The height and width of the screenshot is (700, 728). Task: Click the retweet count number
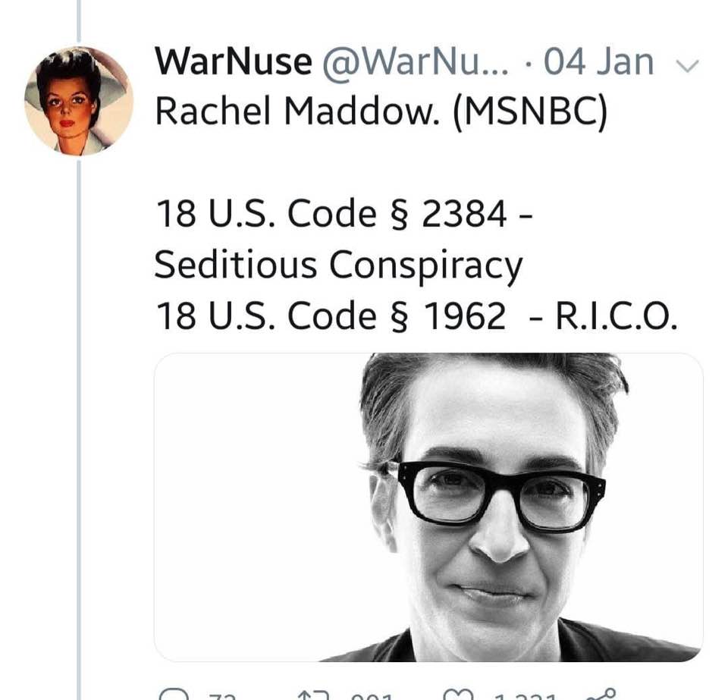(372, 696)
